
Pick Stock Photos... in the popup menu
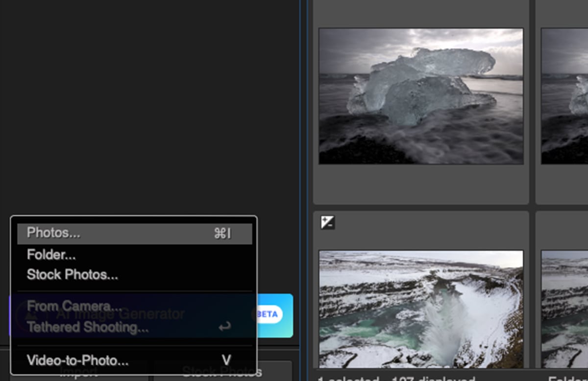[x=73, y=275]
